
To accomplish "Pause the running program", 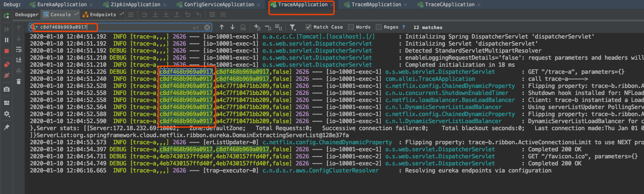I will click(6, 40).
